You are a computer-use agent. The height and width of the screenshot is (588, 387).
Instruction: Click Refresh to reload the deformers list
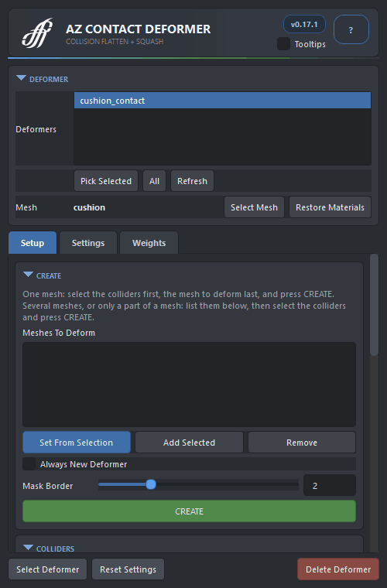pyautogui.click(x=192, y=181)
